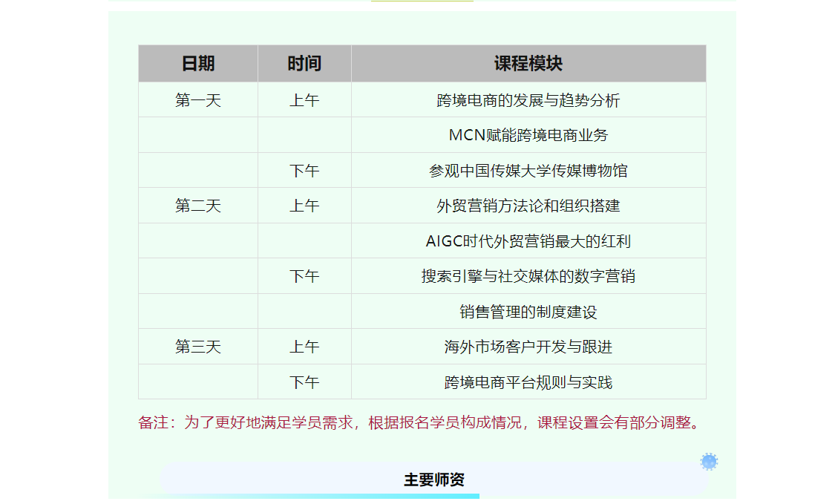The height and width of the screenshot is (504, 835).
Task: Click the 海外市场客户开发与跟进 course cell
Action: click(x=528, y=347)
